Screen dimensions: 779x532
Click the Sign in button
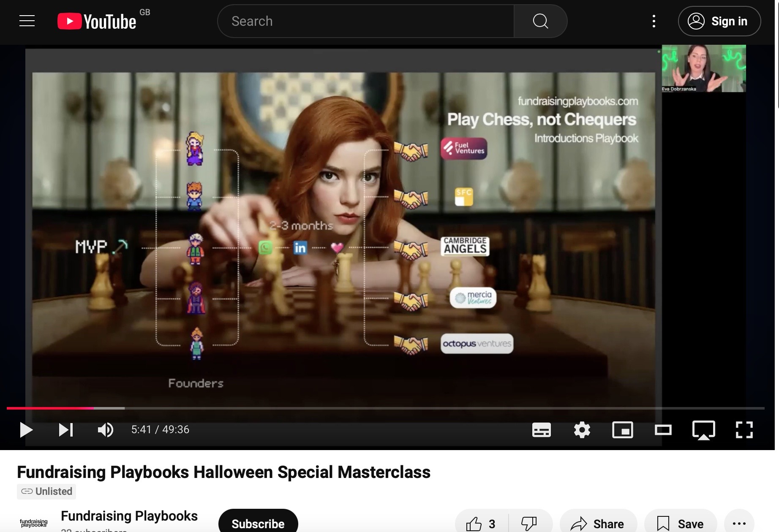click(719, 21)
